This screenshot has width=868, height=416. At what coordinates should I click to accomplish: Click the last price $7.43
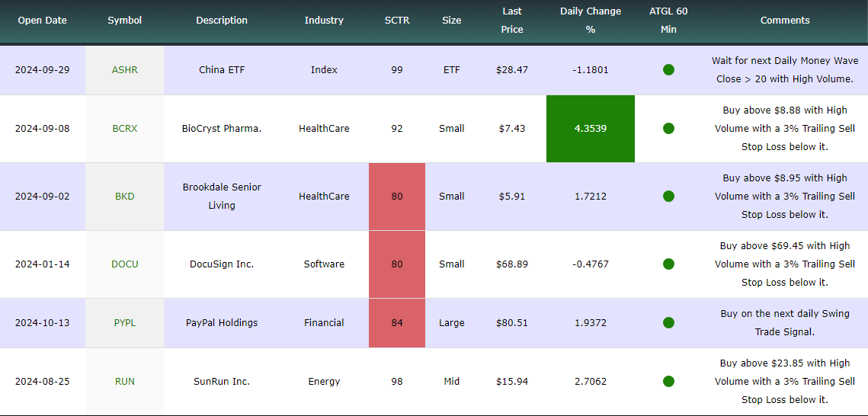point(512,128)
